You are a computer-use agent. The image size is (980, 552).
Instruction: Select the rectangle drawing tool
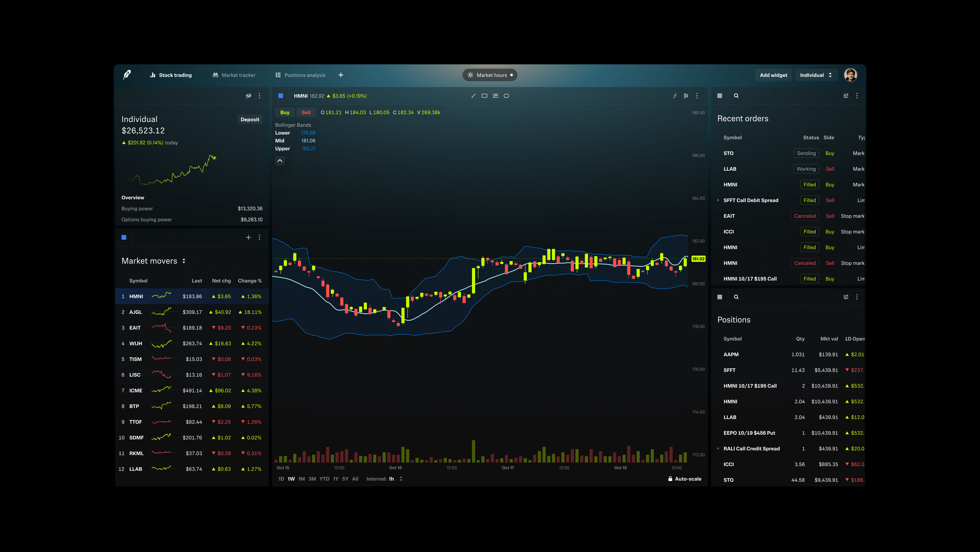coord(484,96)
